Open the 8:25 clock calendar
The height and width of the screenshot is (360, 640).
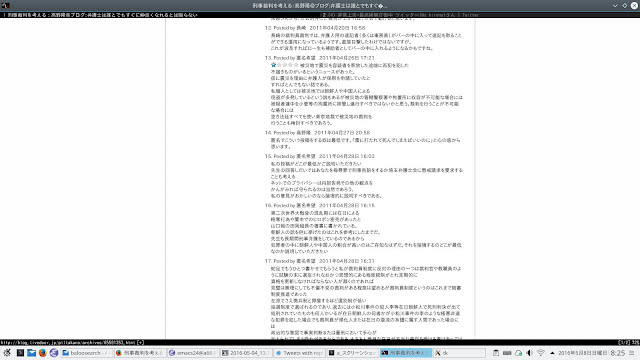(x=618, y=353)
